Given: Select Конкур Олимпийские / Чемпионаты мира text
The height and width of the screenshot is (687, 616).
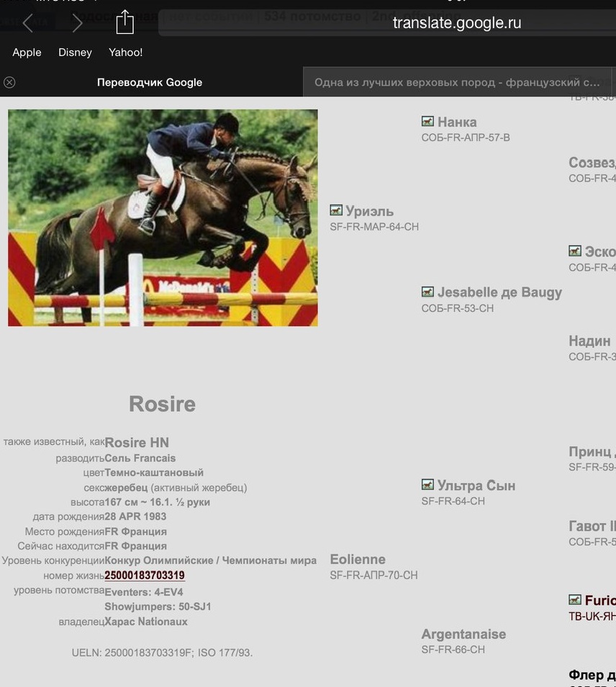Looking at the screenshot, I should [211, 561].
